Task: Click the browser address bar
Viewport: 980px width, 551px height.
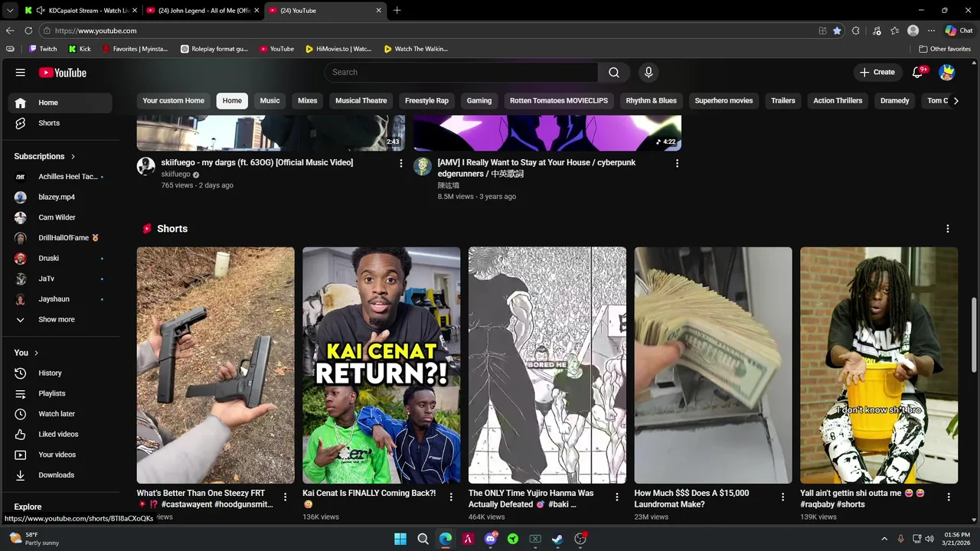Action: [429, 31]
